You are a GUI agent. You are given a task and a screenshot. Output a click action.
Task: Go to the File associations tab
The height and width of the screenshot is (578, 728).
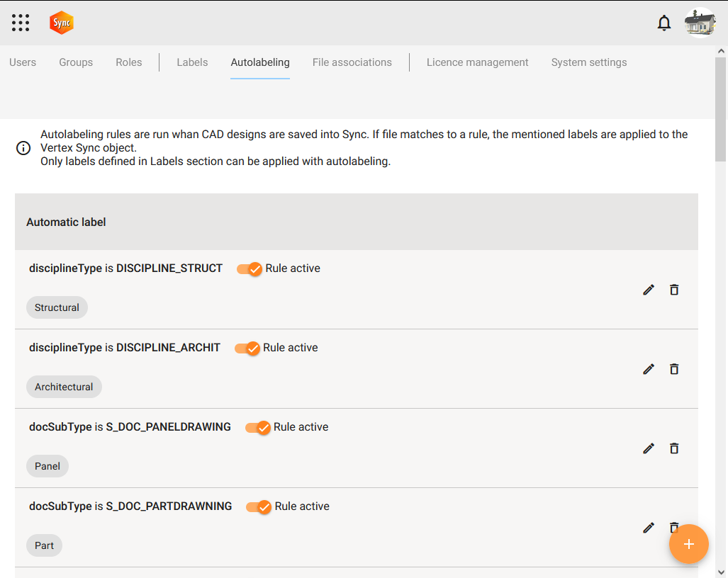click(352, 62)
